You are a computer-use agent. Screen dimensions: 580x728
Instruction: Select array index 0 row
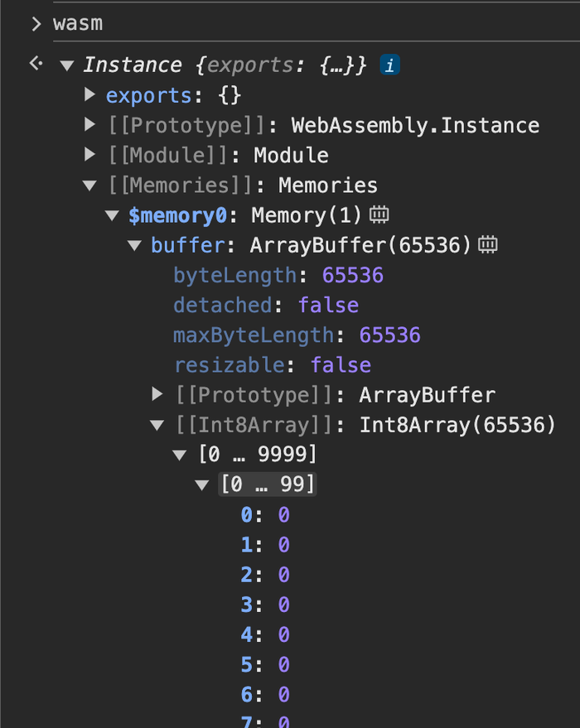click(265, 515)
